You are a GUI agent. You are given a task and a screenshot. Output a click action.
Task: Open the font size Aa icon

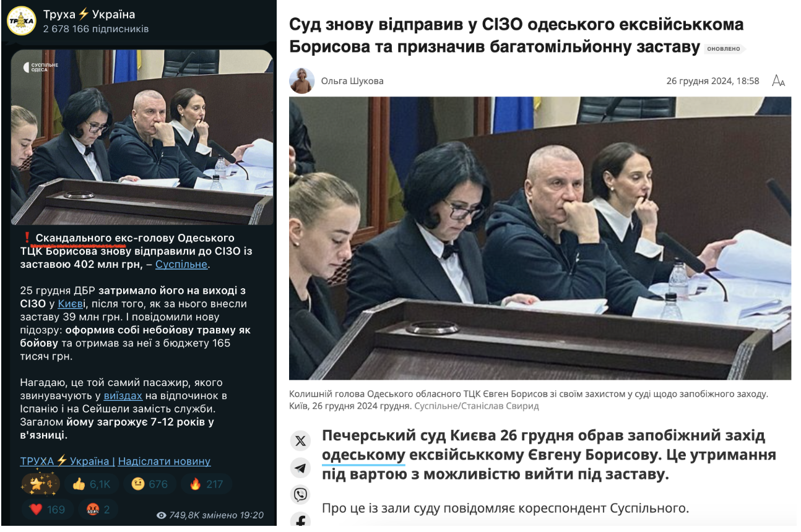(x=778, y=80)
